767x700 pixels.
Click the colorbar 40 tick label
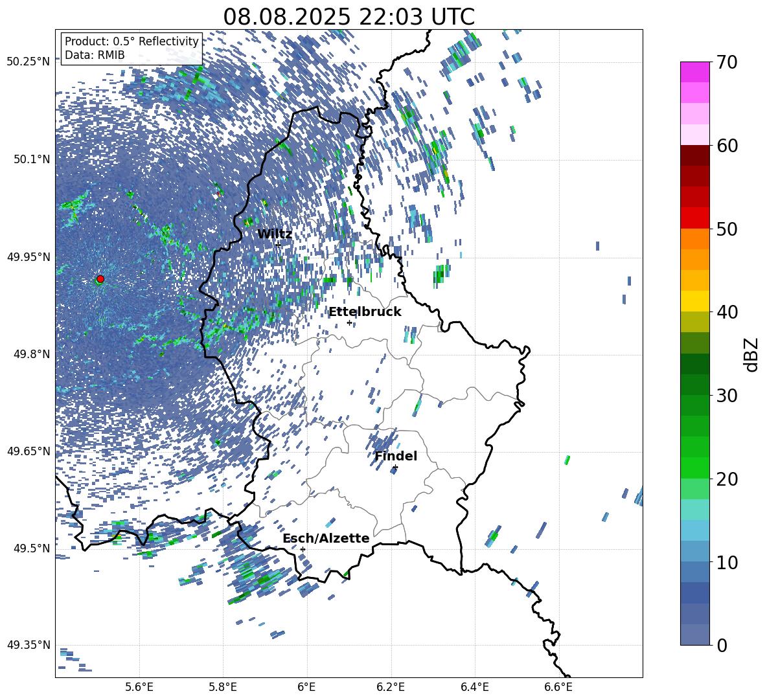click(x=726, y=312)
